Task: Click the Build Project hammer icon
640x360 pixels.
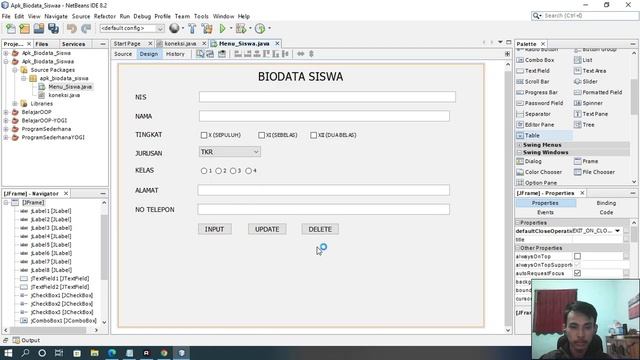Action: point(192,28)
